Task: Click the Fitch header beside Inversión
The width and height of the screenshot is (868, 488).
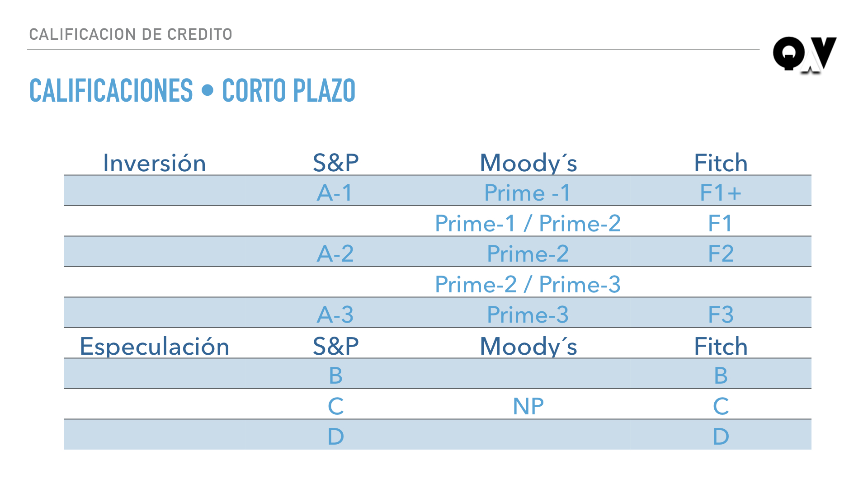Action: [x=721, y=163]
